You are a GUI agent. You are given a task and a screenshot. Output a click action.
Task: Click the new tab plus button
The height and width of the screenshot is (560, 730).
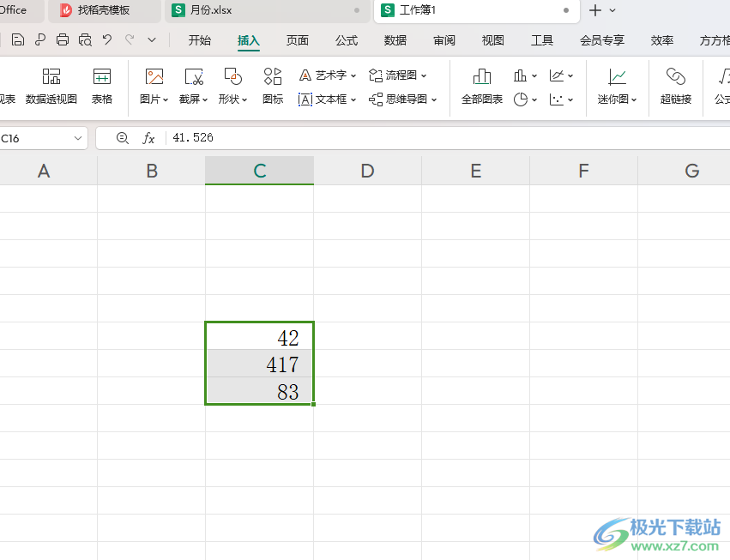[x=595, y=10]
